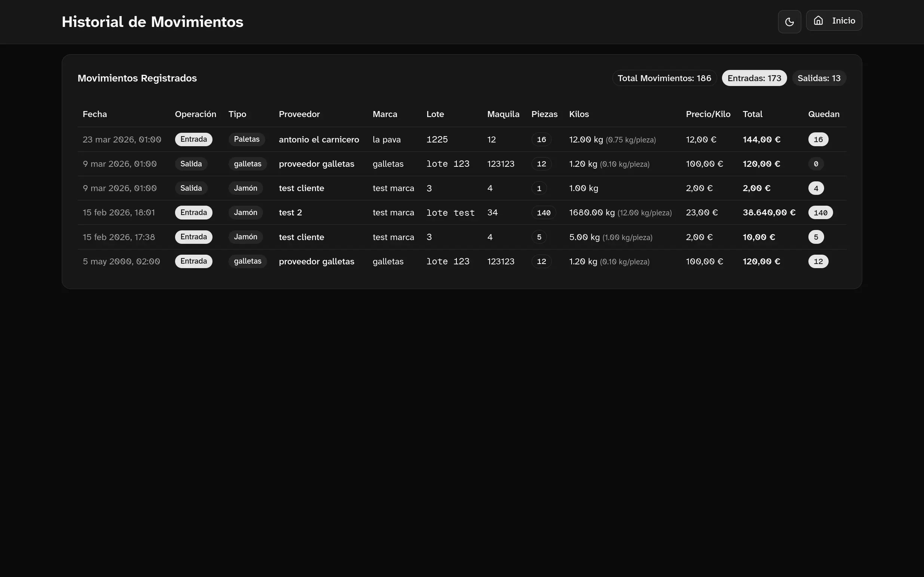Click the Paletas type badge
This screenshot has height=577, width=924.
click(247, 139)
